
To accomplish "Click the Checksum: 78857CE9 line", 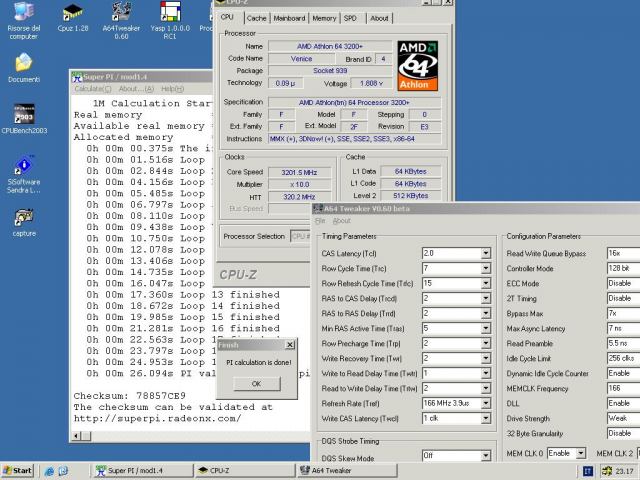I will [130, 396].
